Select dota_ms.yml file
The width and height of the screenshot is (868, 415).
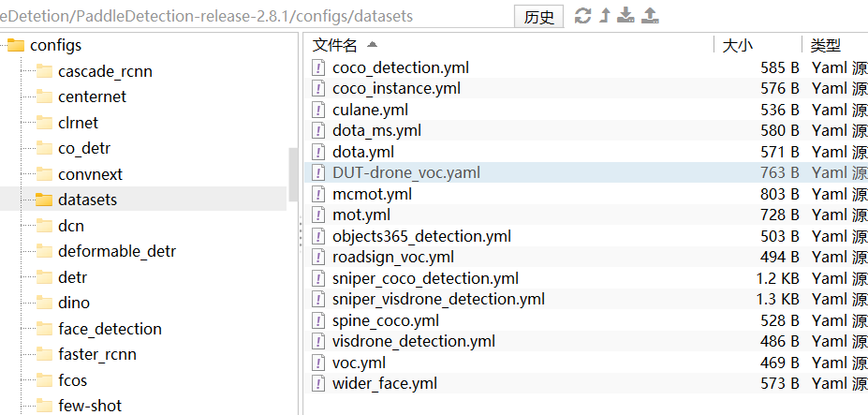click(x=376, y=131)
